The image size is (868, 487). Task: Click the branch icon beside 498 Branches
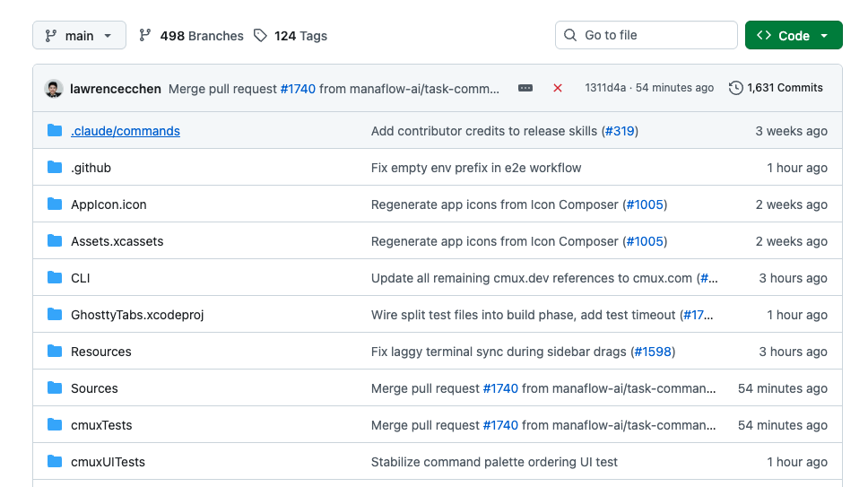pos(145,35)
